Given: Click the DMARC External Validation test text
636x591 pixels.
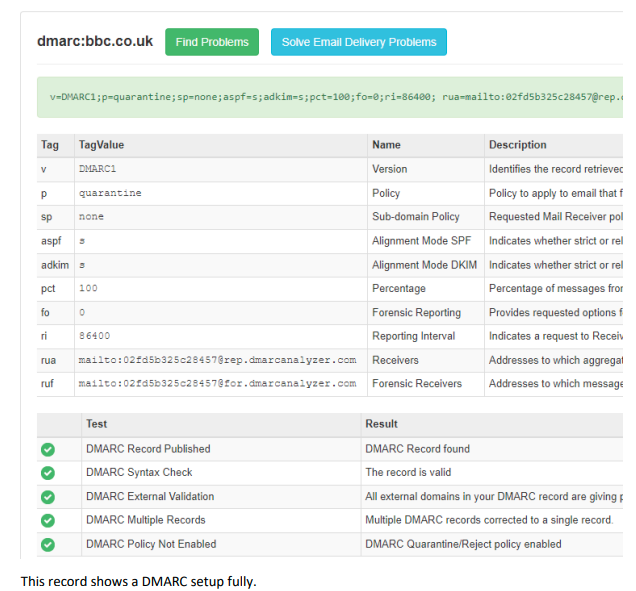Looking at the screenshot, I should point(150,496).
